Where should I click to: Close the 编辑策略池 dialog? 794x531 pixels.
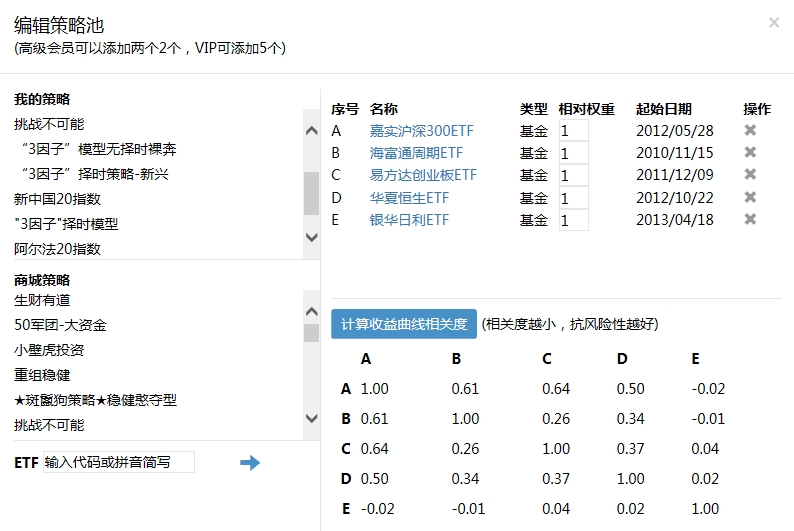(x=774, y=22)
